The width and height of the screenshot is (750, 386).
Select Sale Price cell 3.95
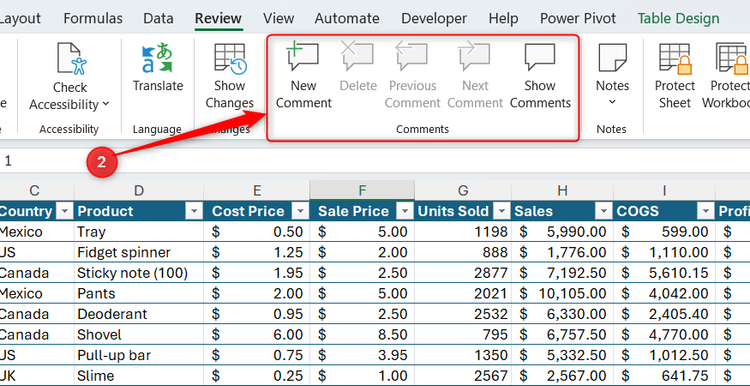(x=362, y=355)
